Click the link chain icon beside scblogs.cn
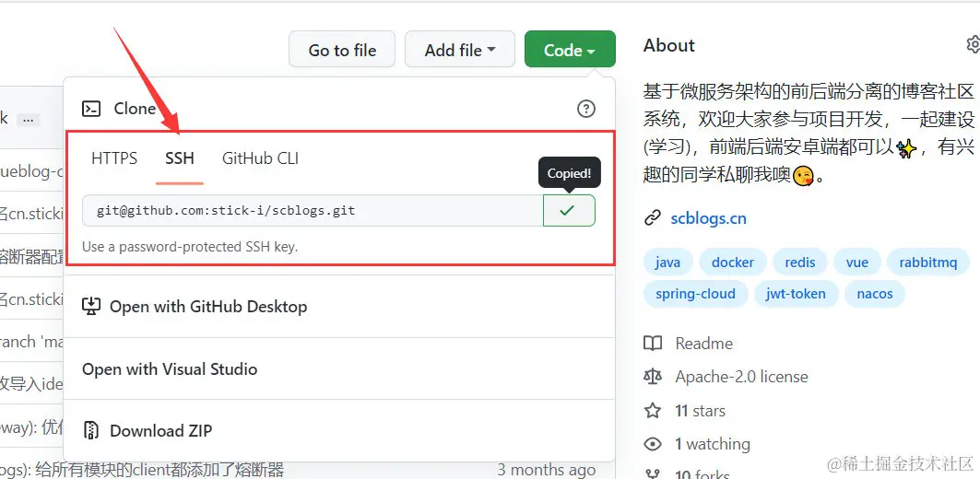Image resolution: width=980 pixels, height=479 pixels. point(653,218)
